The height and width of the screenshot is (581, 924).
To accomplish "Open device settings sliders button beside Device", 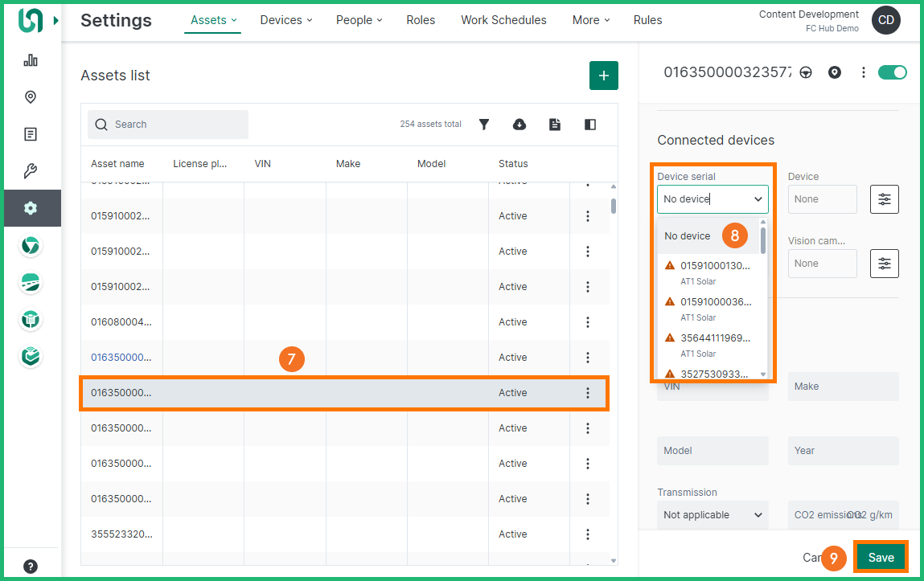I will [884, 199].
